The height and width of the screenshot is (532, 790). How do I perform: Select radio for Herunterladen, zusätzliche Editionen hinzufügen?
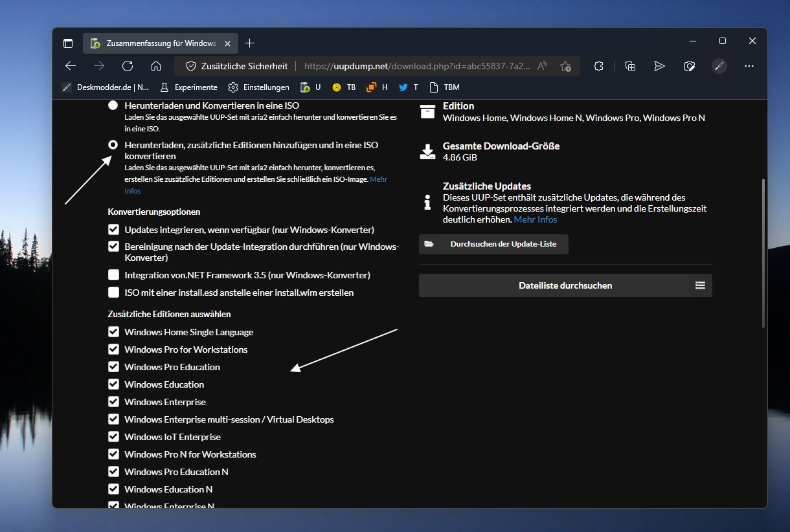tap(113, 145)
